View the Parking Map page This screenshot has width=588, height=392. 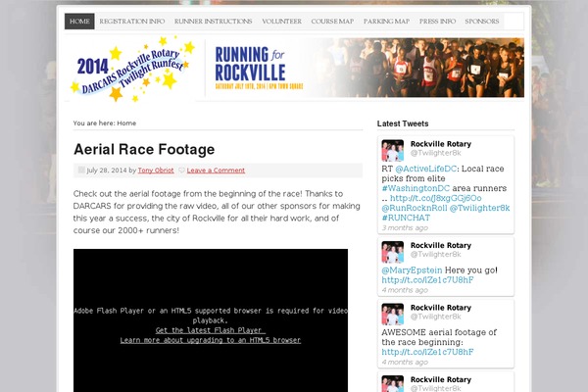[386, 22]
